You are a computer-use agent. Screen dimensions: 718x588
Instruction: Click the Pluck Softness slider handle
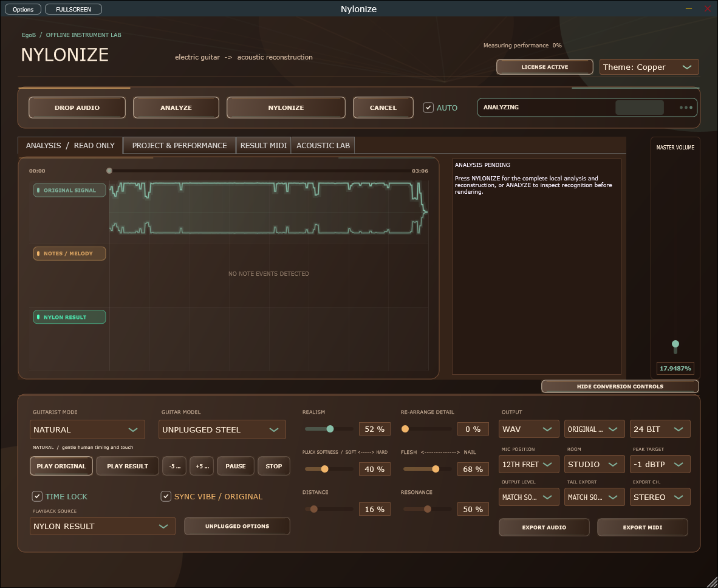click(x=324, y=469)
